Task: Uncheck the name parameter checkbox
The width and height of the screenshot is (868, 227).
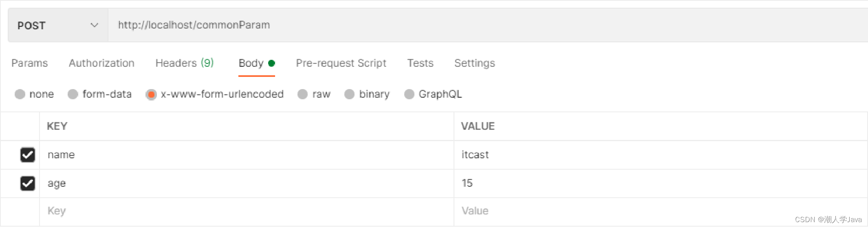Action: coord(28,155)
